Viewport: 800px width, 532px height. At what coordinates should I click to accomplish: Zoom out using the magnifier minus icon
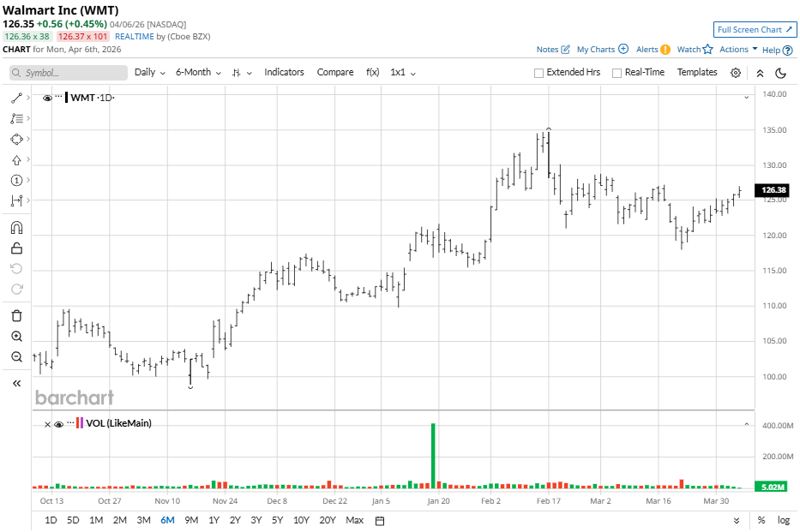pos(16,357)
